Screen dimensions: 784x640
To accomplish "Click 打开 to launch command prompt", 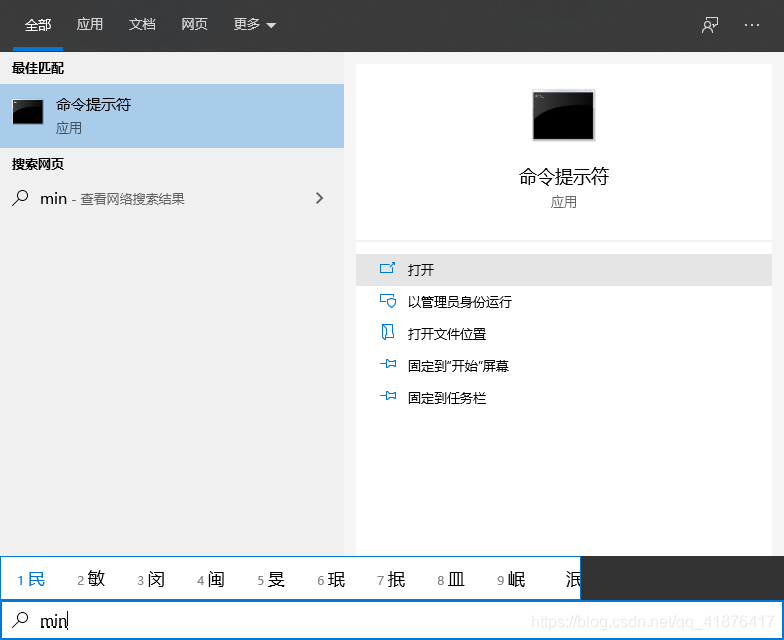I will tap(564, 270).
